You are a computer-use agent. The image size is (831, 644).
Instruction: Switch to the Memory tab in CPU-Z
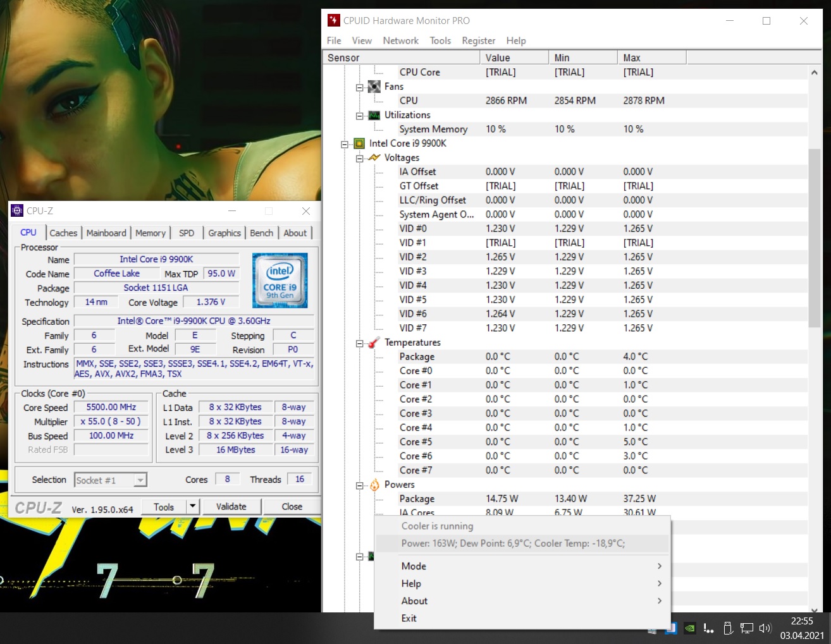(151, 233)
